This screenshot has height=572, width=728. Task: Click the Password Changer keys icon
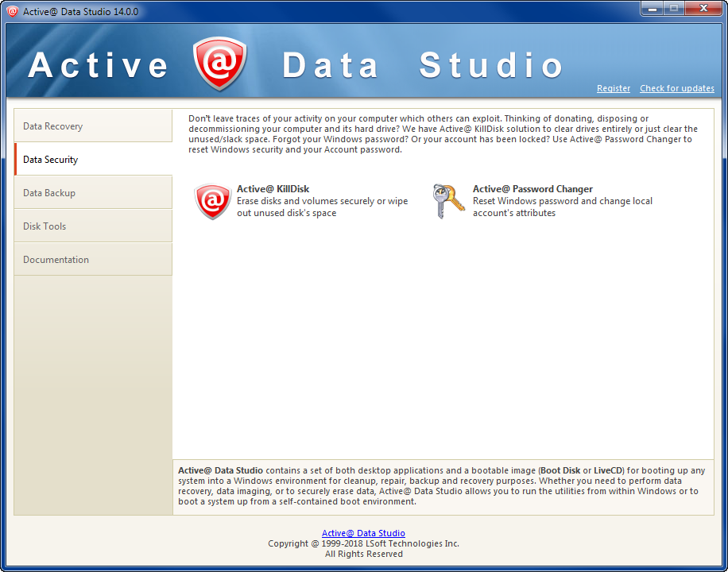click(448, 201)
